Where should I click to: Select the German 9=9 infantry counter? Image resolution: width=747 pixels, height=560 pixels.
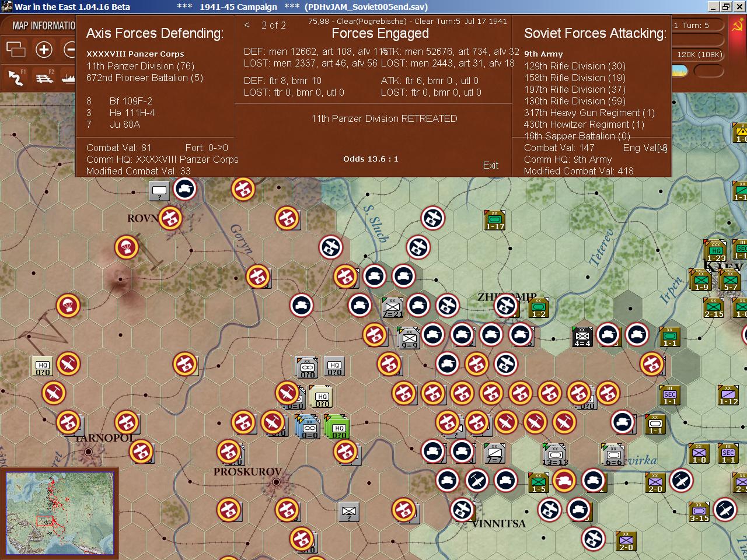point(409,338)
